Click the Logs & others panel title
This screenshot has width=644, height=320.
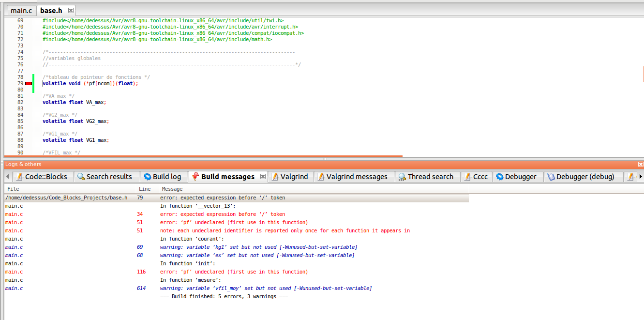click(23, 165)
